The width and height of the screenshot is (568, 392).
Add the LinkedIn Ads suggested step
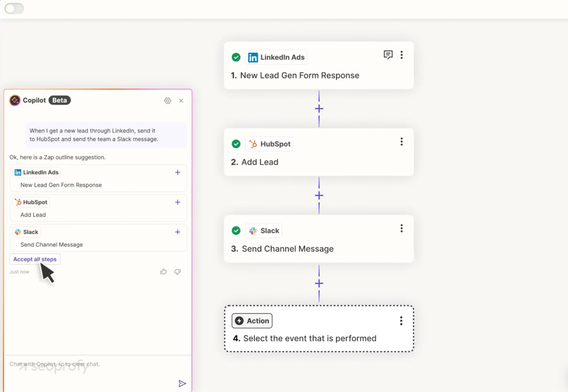click(178, 172)
